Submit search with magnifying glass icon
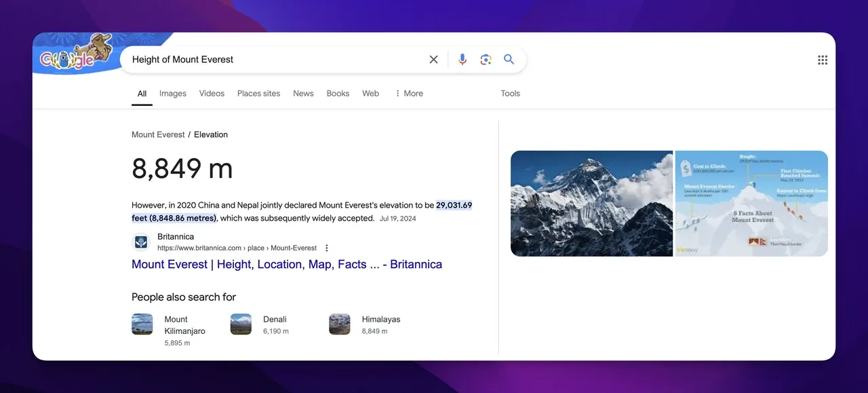The image size is (868, 393). point(509,60)
